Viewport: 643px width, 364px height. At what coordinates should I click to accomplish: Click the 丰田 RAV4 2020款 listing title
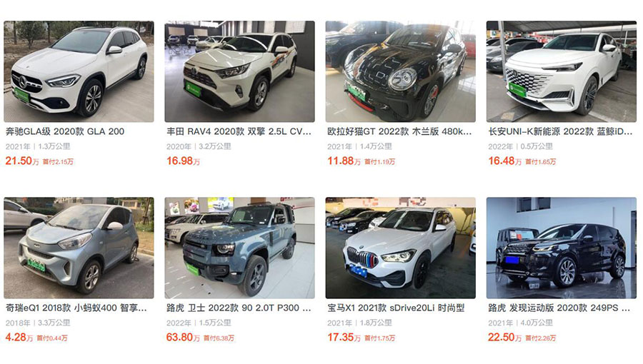239,131
